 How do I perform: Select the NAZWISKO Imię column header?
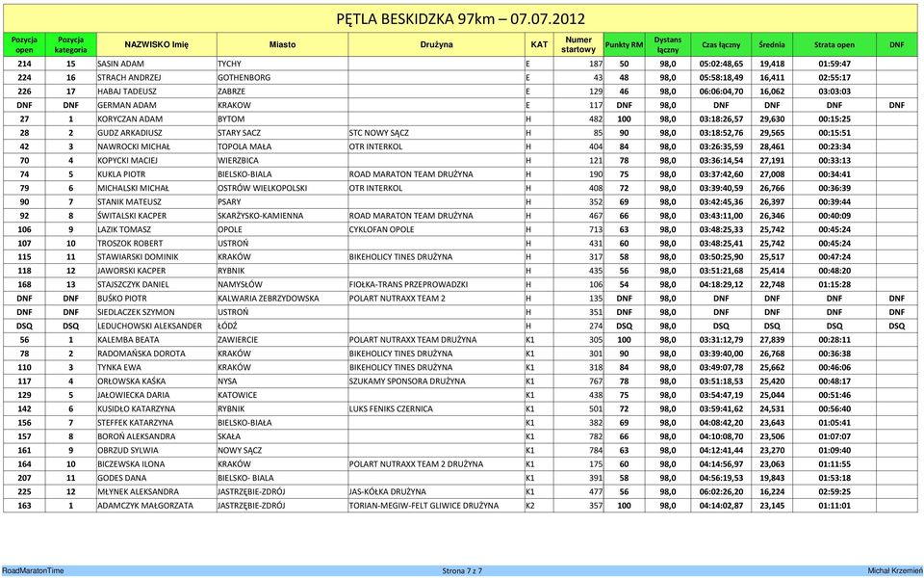coord(156,45)
